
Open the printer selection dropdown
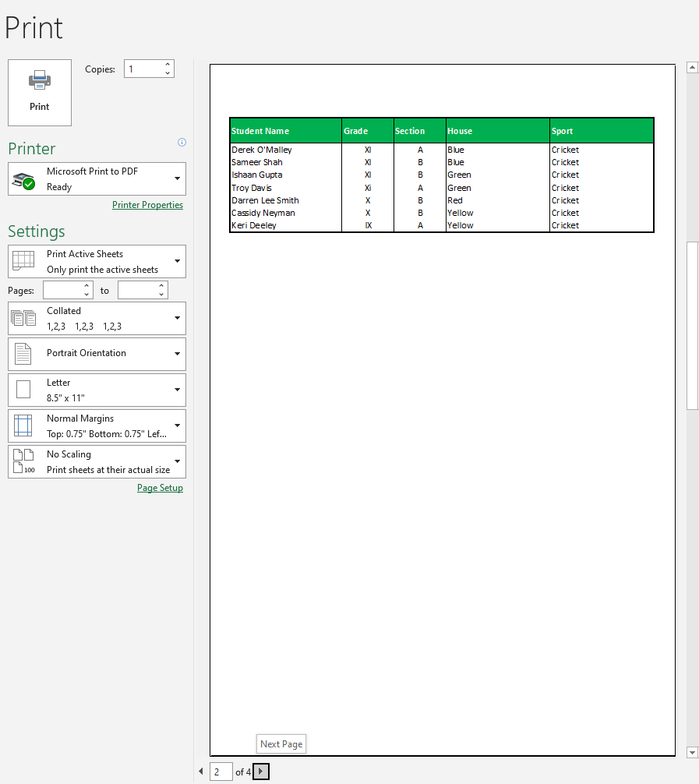pos(177,178)
